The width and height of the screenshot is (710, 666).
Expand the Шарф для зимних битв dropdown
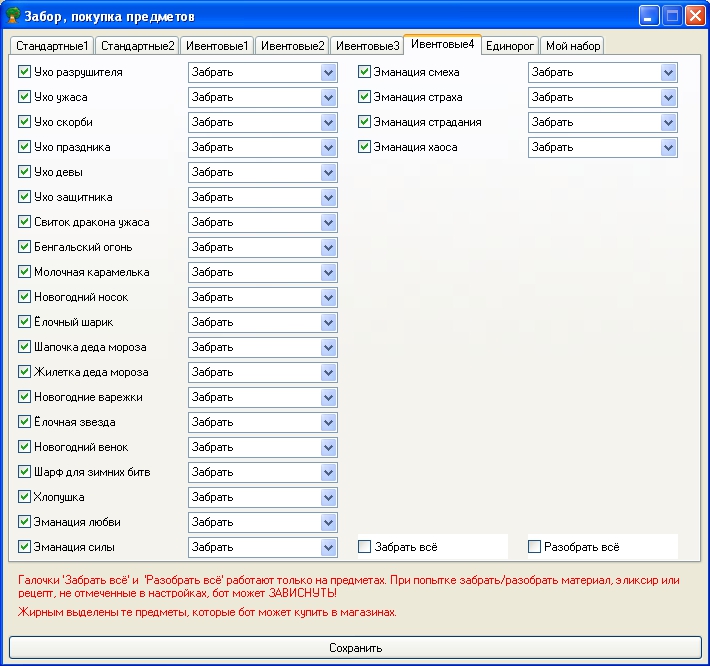point(328,472)
